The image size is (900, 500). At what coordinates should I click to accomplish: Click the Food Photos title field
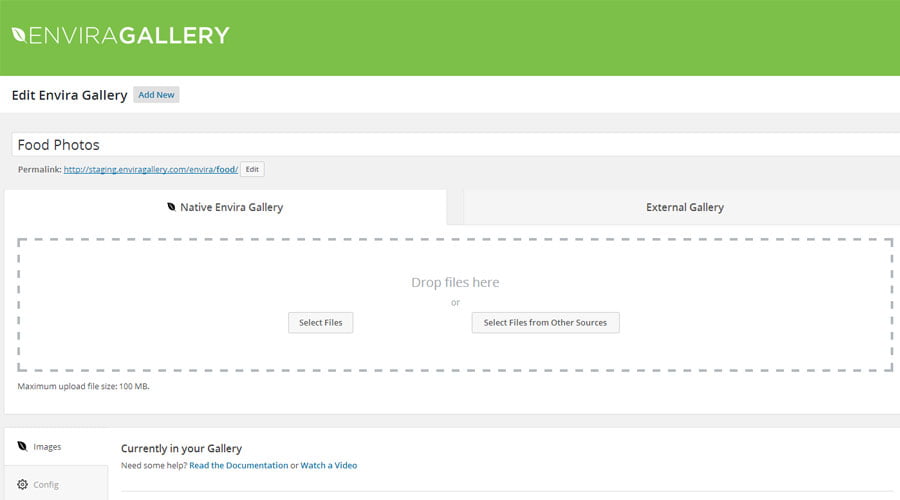coord(456,145)
